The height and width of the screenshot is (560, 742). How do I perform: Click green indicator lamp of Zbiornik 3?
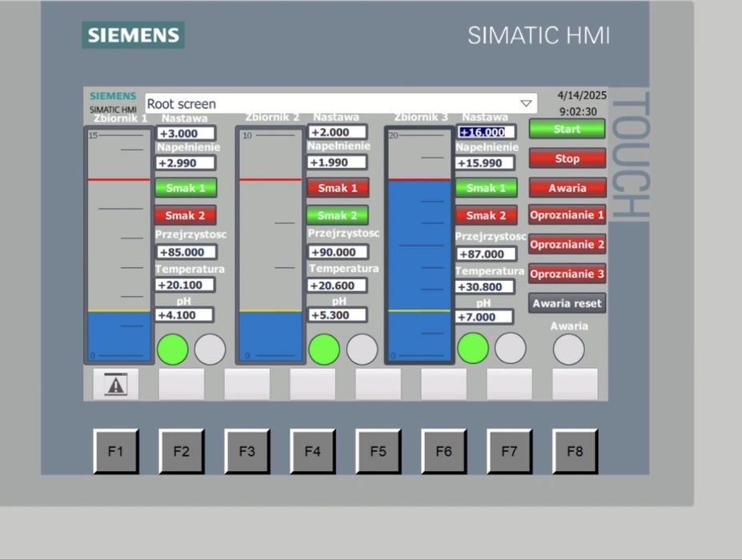click(473, 348)
